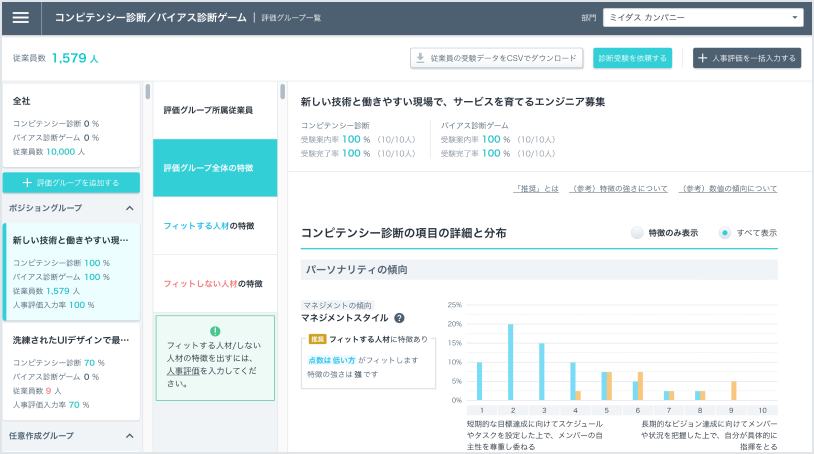Viewport: 814px width, 454px height.
Task: Open the フィットする人材の特徴 tab
Action: tap(208, 225)
